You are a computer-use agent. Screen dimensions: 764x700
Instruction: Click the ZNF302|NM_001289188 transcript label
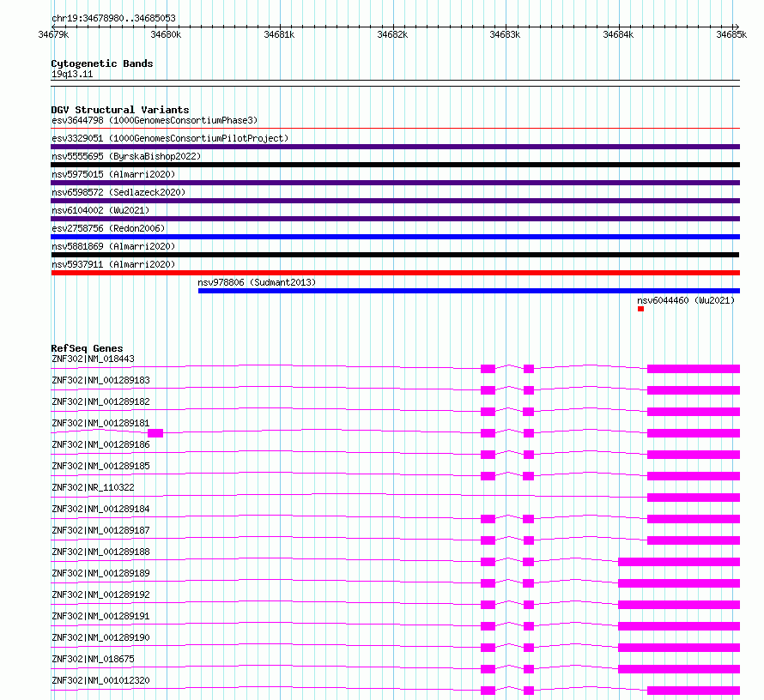pyautogui.click(x=100, y=552)
